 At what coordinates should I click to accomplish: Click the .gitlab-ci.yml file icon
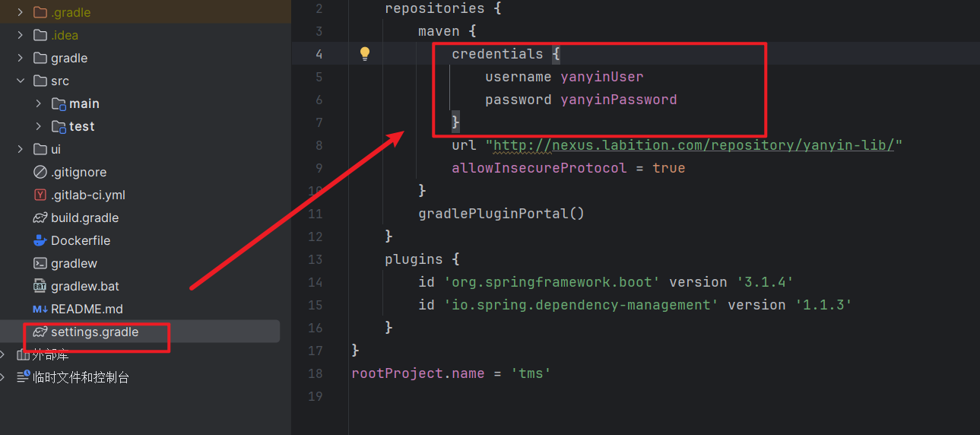(40, 195)
